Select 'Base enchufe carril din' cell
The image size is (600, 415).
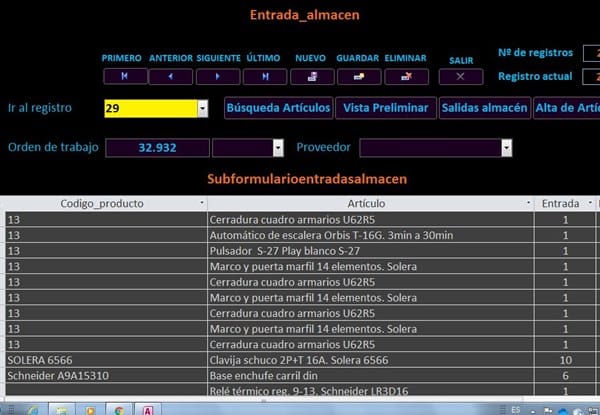click(370, 376)
